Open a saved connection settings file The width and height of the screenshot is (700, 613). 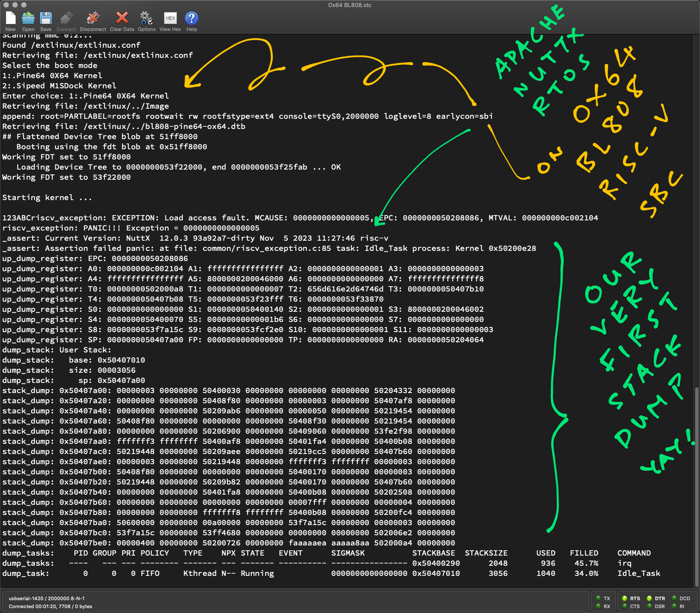coord(28,19)
